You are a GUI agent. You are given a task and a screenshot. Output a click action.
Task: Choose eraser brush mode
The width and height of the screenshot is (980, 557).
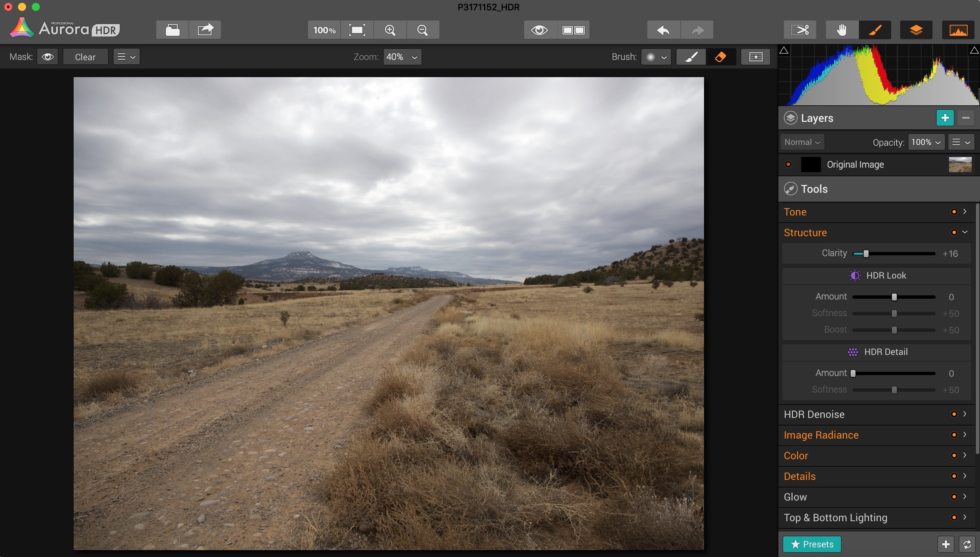coord(721,57)
